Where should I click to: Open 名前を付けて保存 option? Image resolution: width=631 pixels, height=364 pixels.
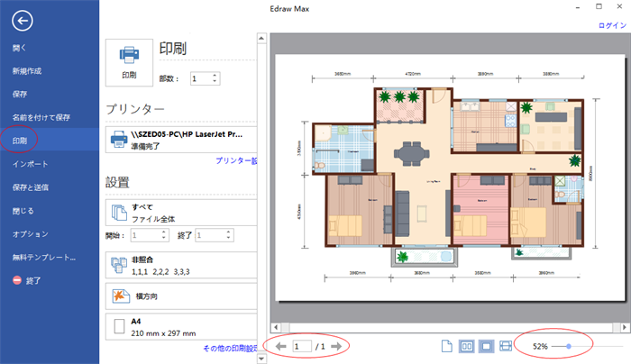point(41,117)
